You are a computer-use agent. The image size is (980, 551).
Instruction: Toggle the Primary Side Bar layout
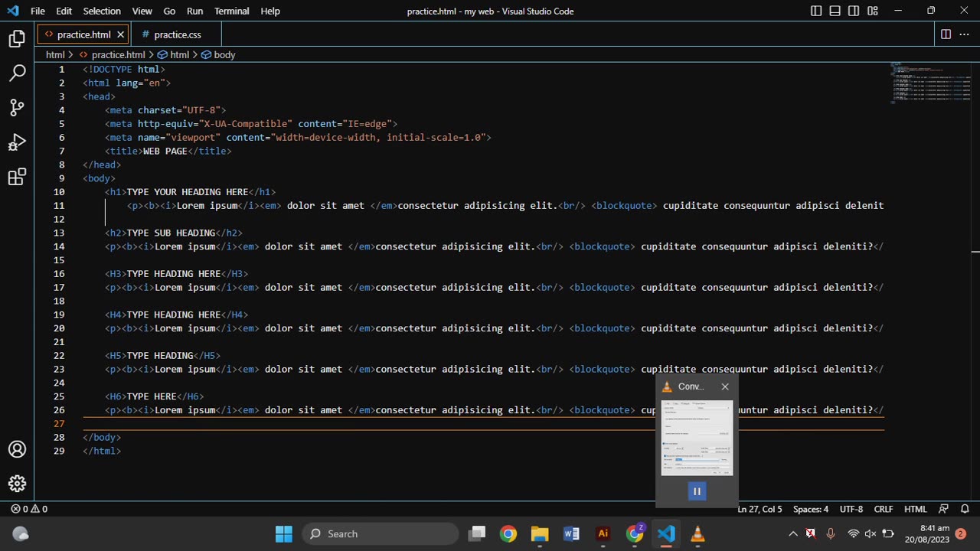point(816,11)
